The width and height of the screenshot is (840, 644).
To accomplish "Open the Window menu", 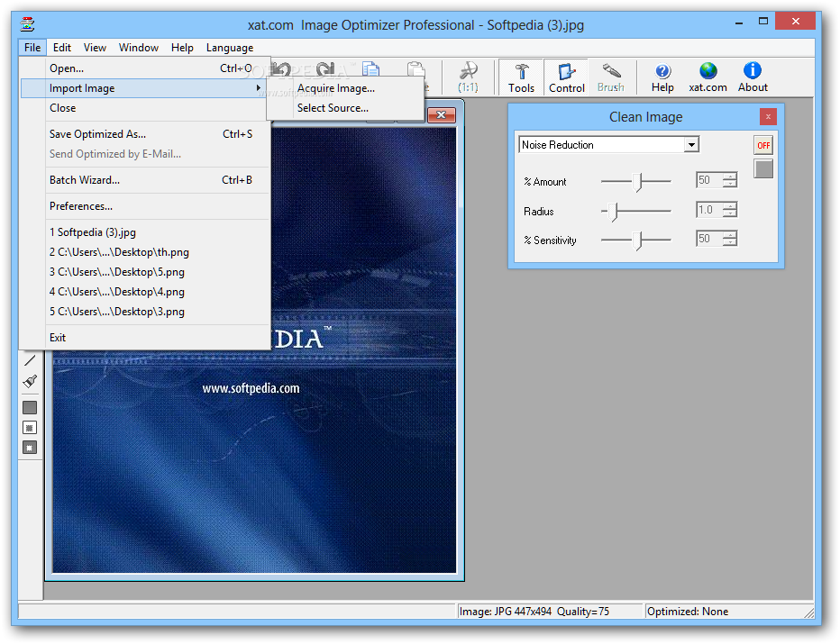I will 138,47.
